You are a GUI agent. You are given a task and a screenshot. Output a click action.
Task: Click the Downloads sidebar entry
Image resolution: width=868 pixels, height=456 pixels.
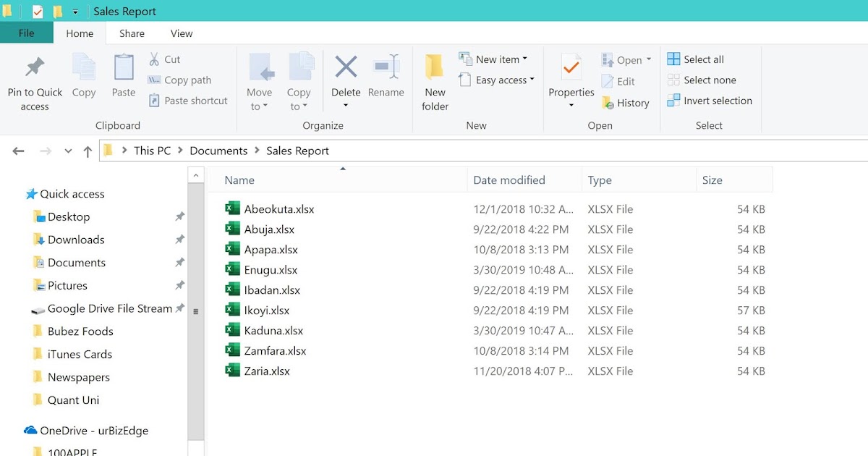pos(75,239)
